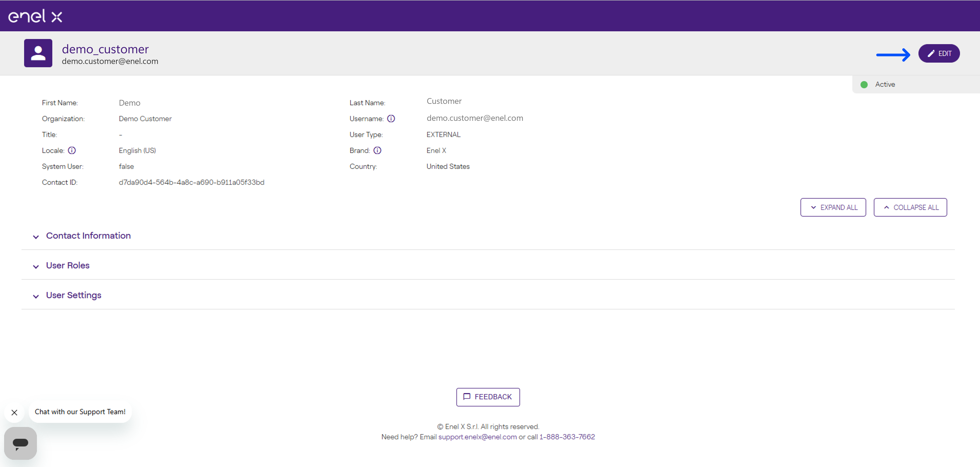The width and height of the screenshot is (980, 467).
Task: Click the 'Customer' last name value
Action: pos(444,101)
